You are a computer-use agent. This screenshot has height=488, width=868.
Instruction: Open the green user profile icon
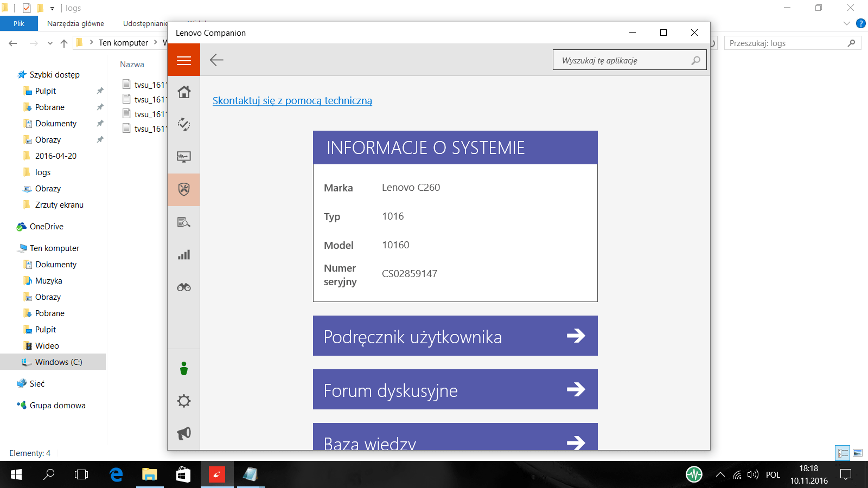click(184, 369)
